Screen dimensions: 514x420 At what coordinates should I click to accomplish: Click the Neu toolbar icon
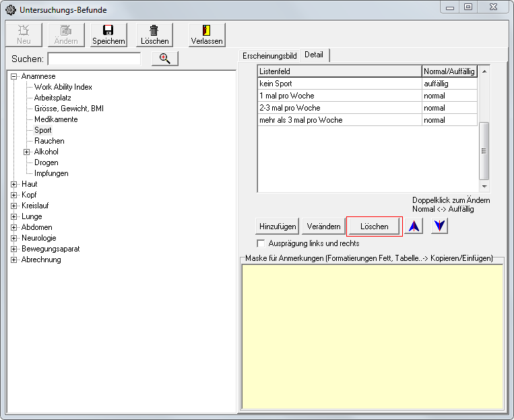[24, 30]
